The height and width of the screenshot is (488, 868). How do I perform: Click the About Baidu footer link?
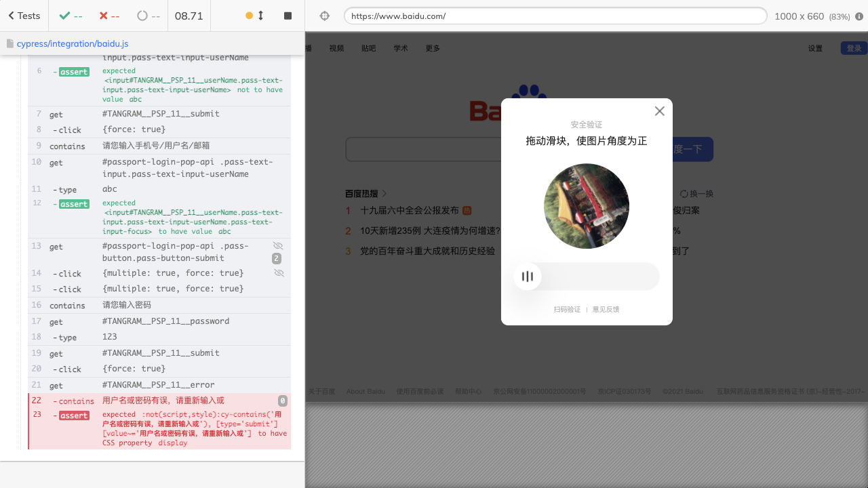pos(366,391)
